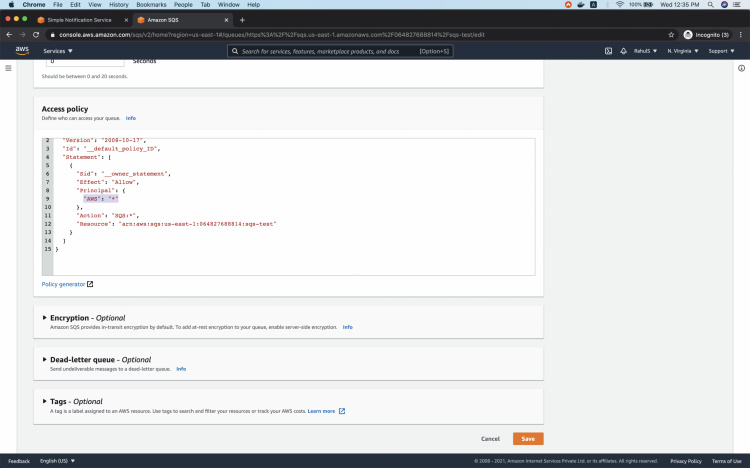Open the CloudShell terminal icon
This screenshot has width=750, height=468.
[x=608, y=51]
